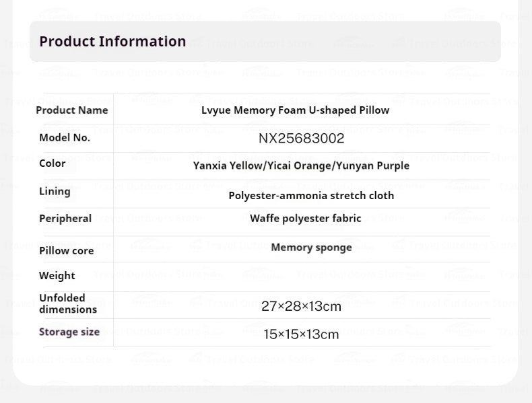Select the Lining row label
The image size is (532, 403).
(55, 191)
